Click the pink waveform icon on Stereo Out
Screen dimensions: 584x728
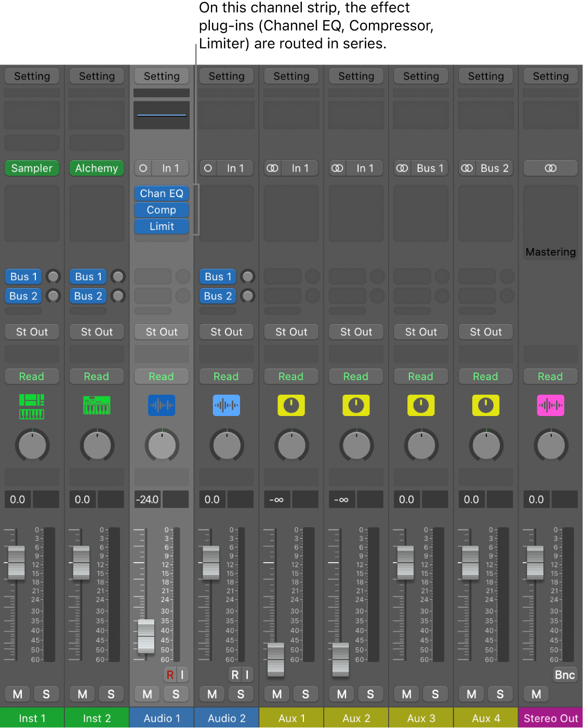550,406
